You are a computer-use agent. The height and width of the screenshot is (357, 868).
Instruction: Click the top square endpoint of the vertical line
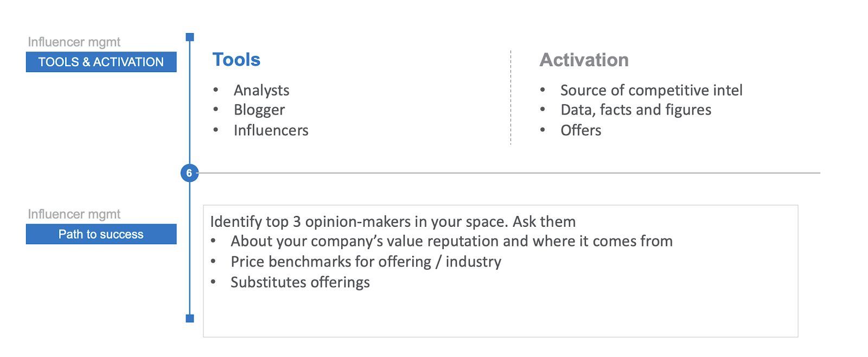(x=190, y=37)
